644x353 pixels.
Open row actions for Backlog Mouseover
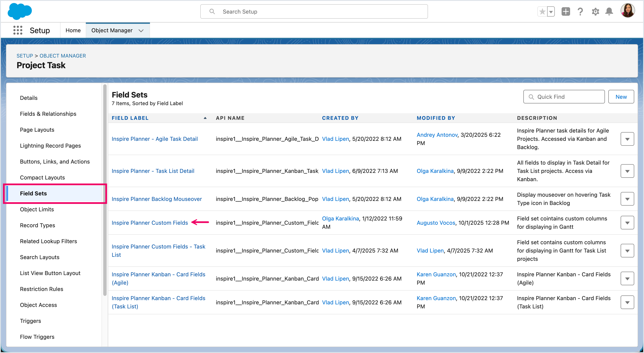pyautogui.click(x=627, y=199)
